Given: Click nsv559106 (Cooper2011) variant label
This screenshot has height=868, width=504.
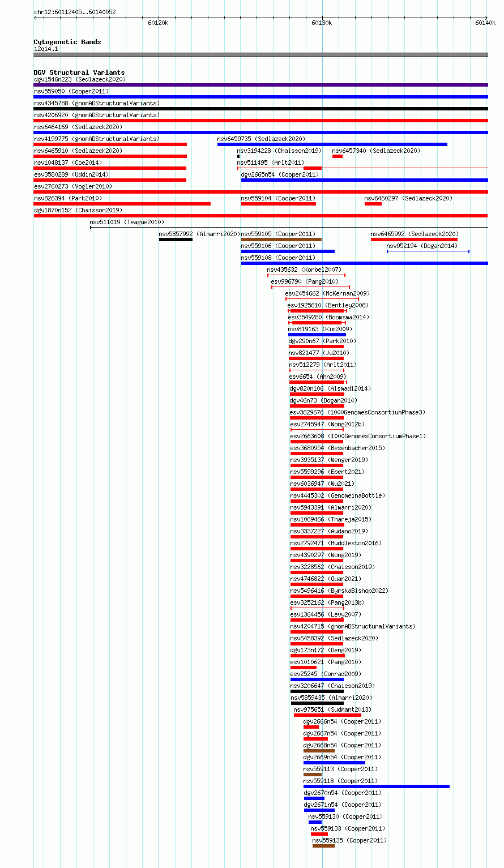Looking at the screenshot, I should (278, 246).
